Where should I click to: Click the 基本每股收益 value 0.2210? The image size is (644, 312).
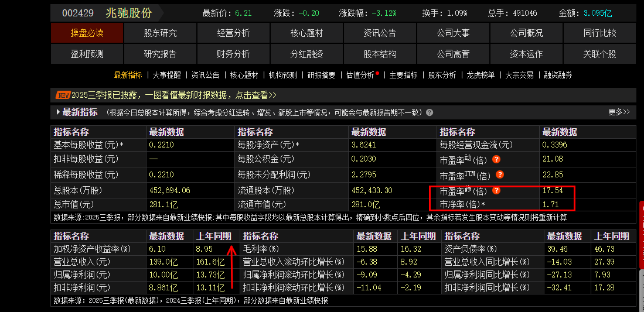click(x=161, y=145)
